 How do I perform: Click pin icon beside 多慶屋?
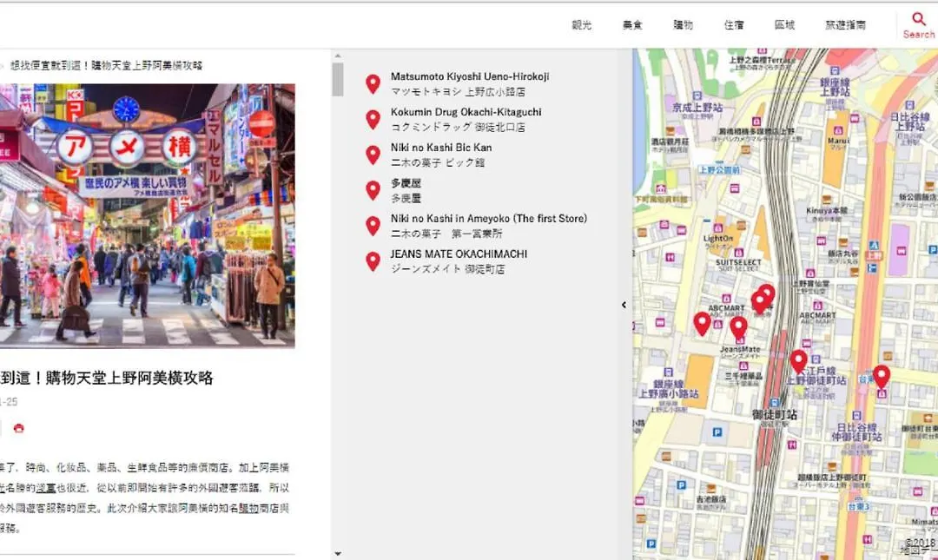(373, 190)
